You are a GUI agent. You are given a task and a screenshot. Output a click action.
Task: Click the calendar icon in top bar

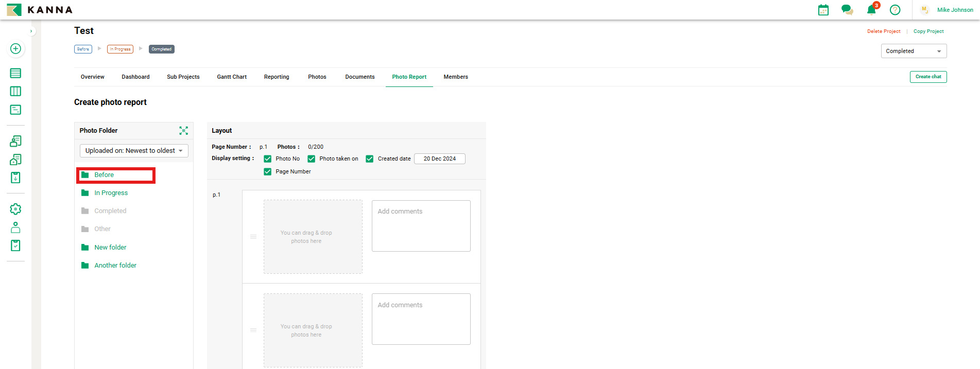tap(823, 10)
